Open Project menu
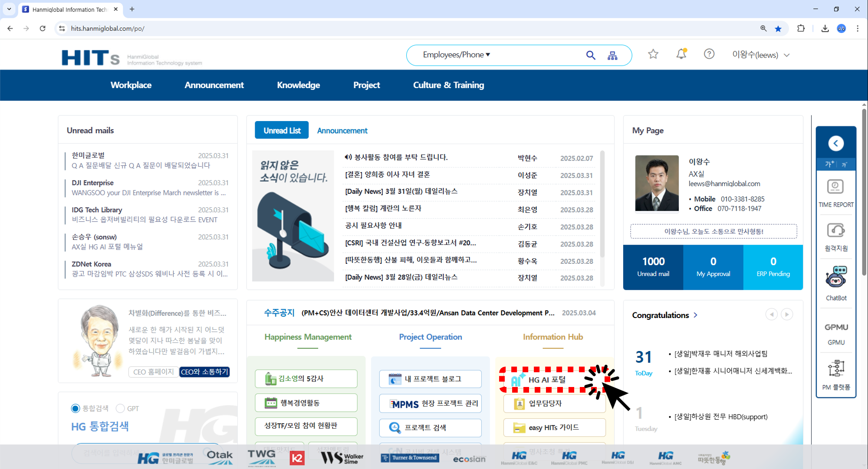Image resolution: width=868 pixels, height=469 pixels. [366, 85]
